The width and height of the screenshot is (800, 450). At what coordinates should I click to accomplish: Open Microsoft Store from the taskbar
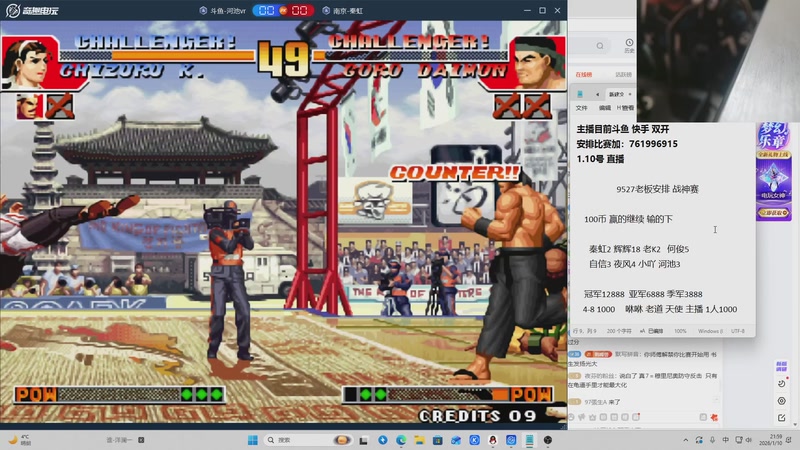coord(438,440)
